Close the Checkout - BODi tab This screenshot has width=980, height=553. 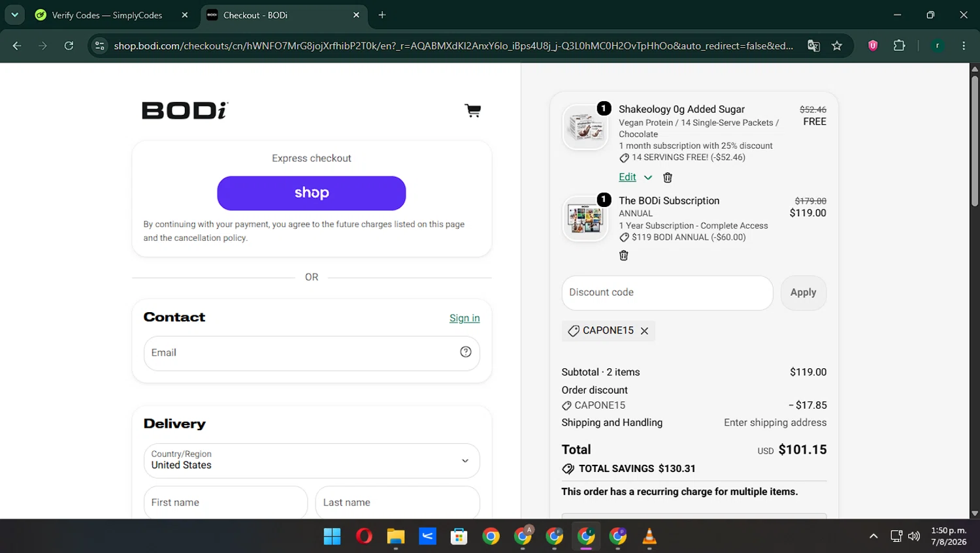pos(356,15)
